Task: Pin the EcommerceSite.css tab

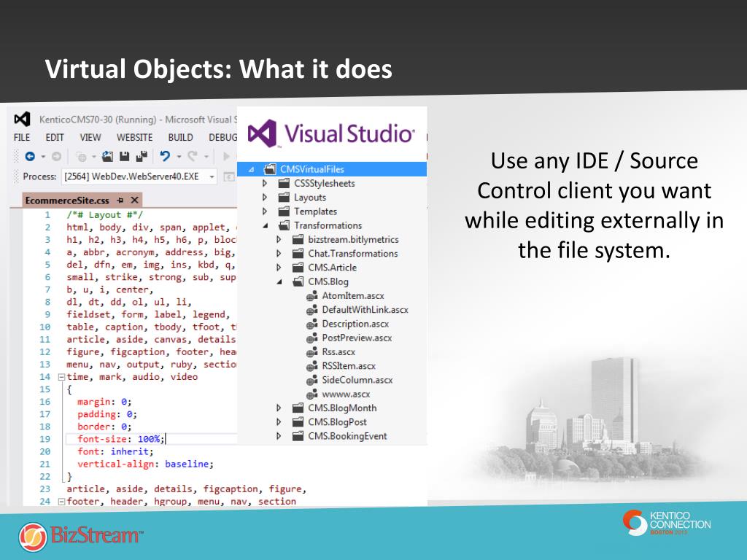Action: 120,201
